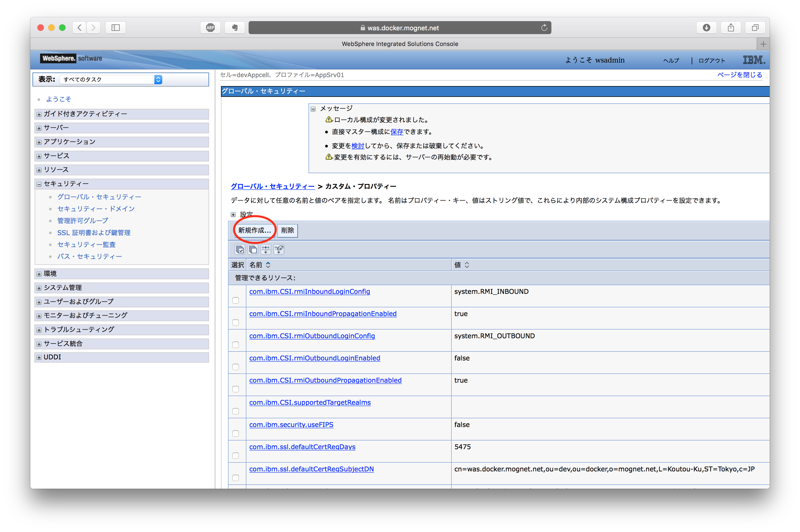Click the Evernote Web Clipper icon
The width and height of the screenshot is (800, 532).
234,28
